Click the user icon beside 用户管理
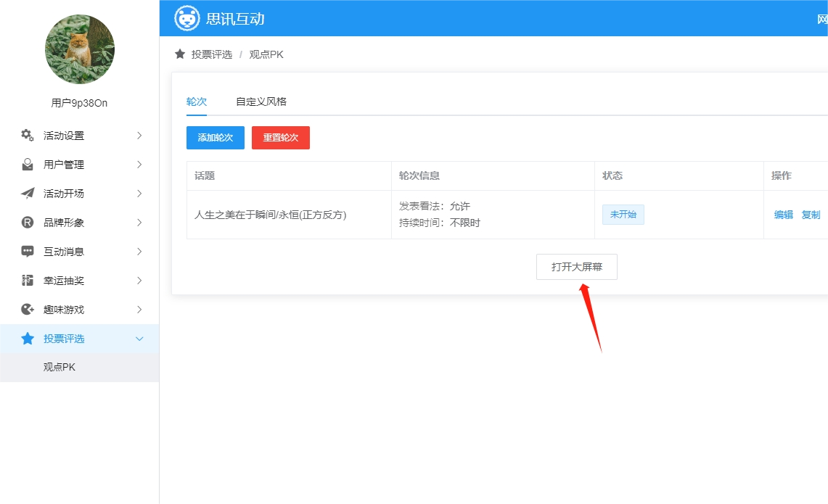 click(28, 165)
